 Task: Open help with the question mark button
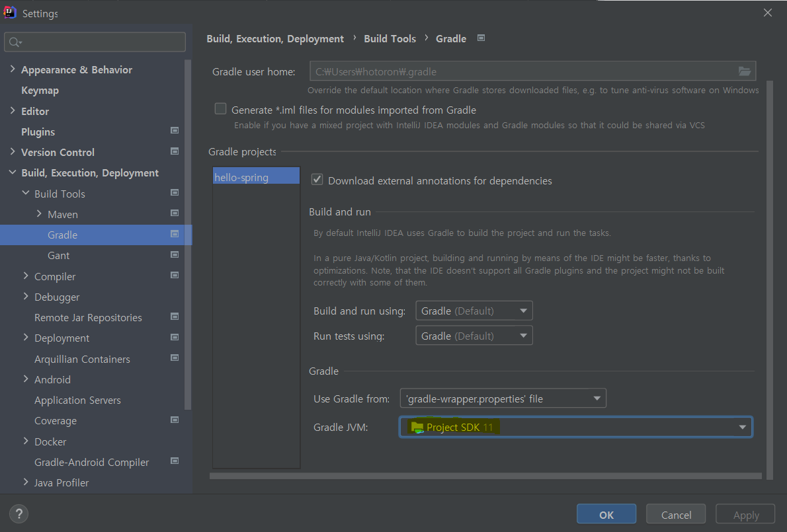(x=19, y=514)
